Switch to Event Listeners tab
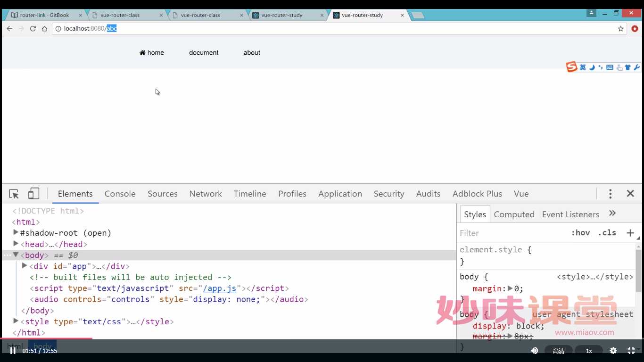 (570, 214)
